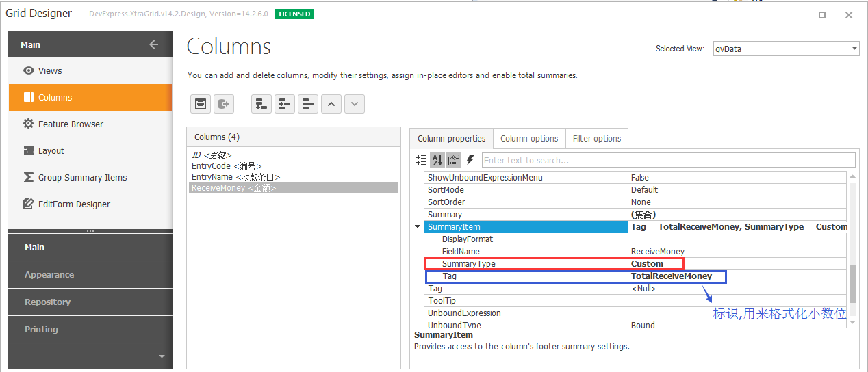Click the Tag value TotalReceiveMoney
The height and width of the screenshot is (372, 868).
[672, 276]
